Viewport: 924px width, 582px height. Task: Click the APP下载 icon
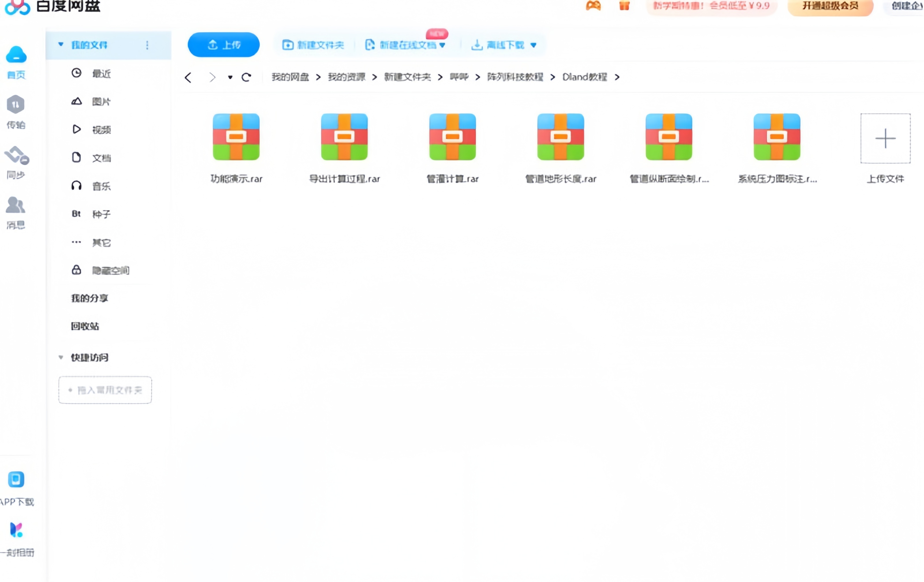pyautogui.click(x=16, y=479)
